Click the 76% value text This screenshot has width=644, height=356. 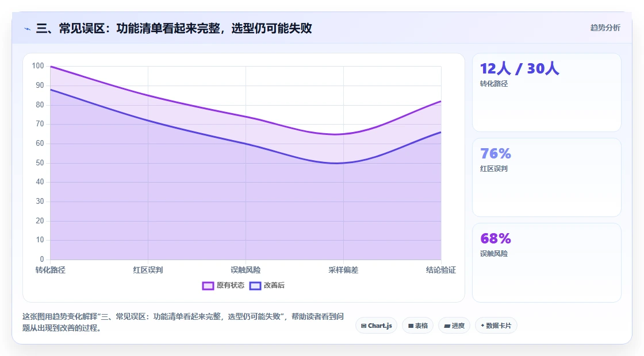coord(496,153)
